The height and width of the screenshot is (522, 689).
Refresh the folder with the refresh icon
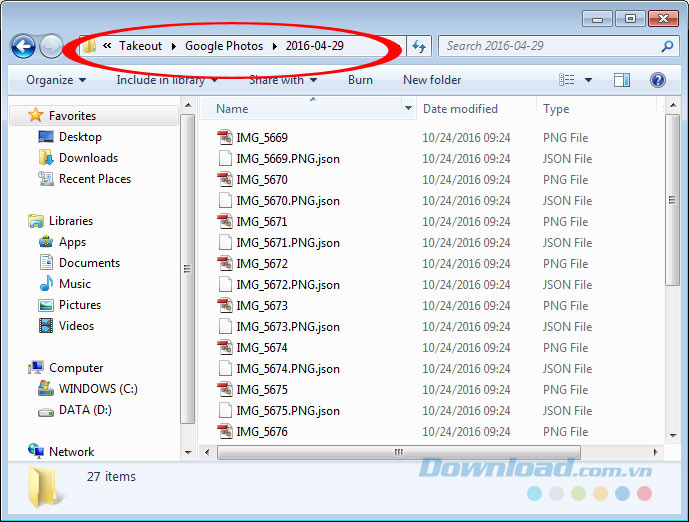(419, 46)
